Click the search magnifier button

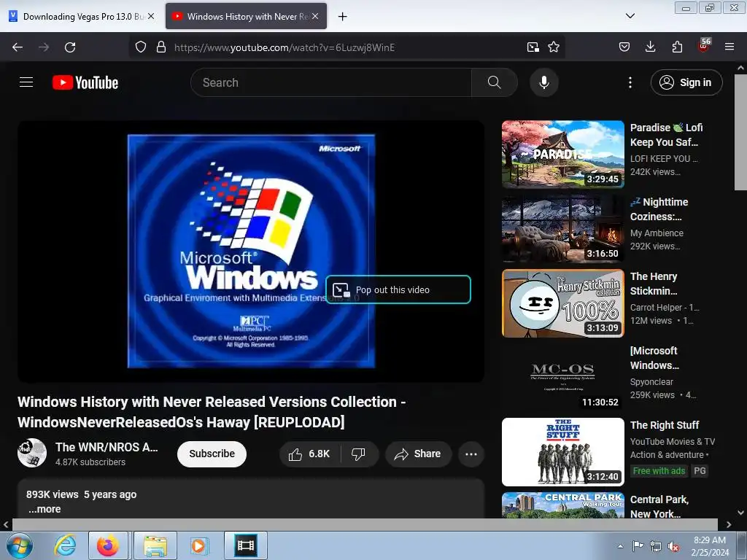coord(495,82)
